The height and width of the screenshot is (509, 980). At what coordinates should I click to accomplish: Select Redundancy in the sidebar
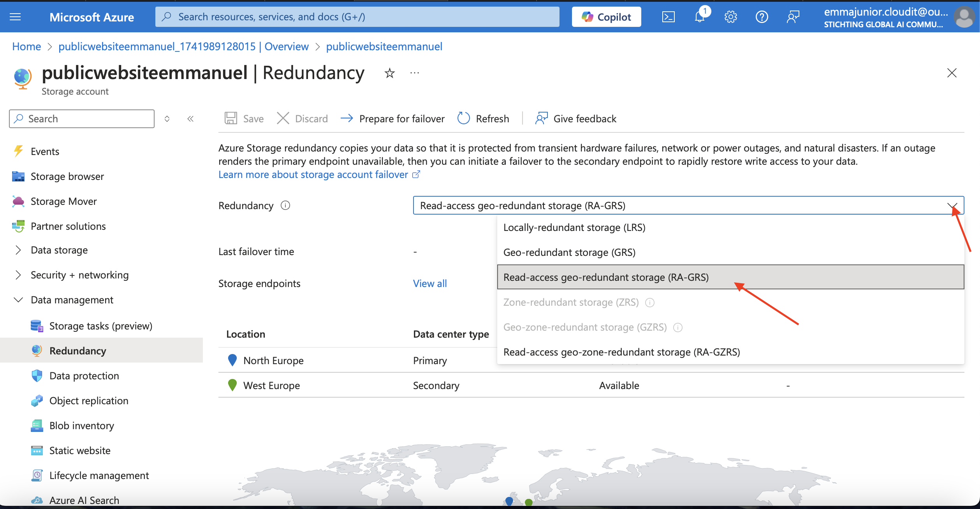101,350
